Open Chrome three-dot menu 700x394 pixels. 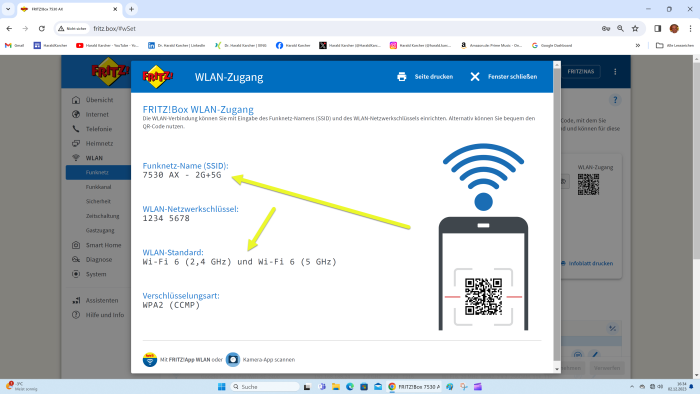[x=690, y=29]
